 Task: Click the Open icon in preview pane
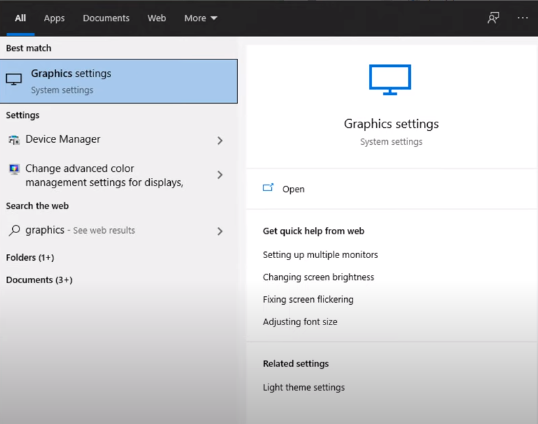pos(268,187)
